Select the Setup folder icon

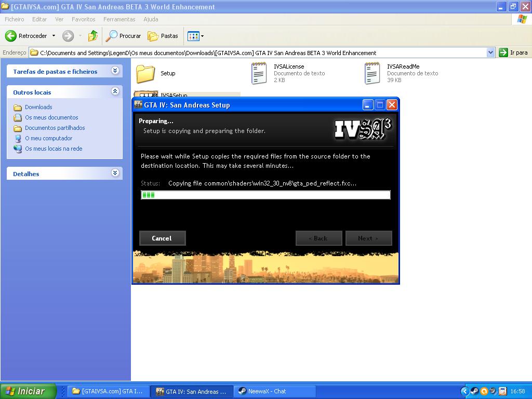pyautogui.click(x=145, y=74)
